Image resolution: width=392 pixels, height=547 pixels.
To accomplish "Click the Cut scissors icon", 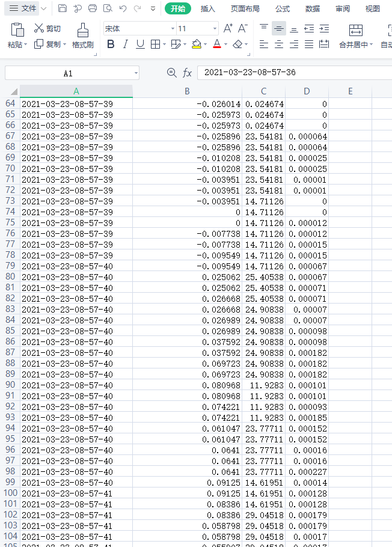I will [39, 28].
